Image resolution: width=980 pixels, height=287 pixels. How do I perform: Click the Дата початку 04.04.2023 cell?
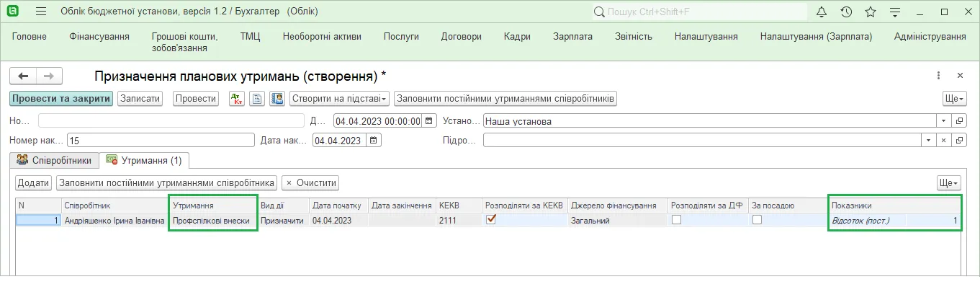[x=338, y=221]
